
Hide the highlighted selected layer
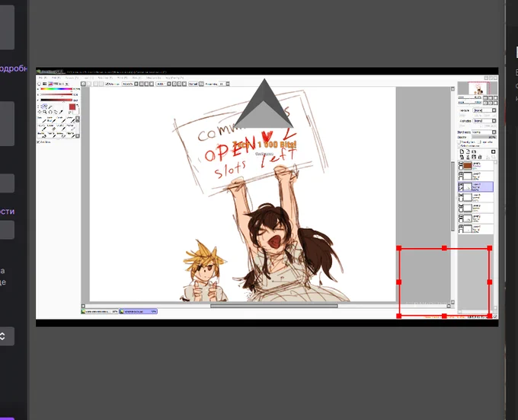(x=461, y=184)
